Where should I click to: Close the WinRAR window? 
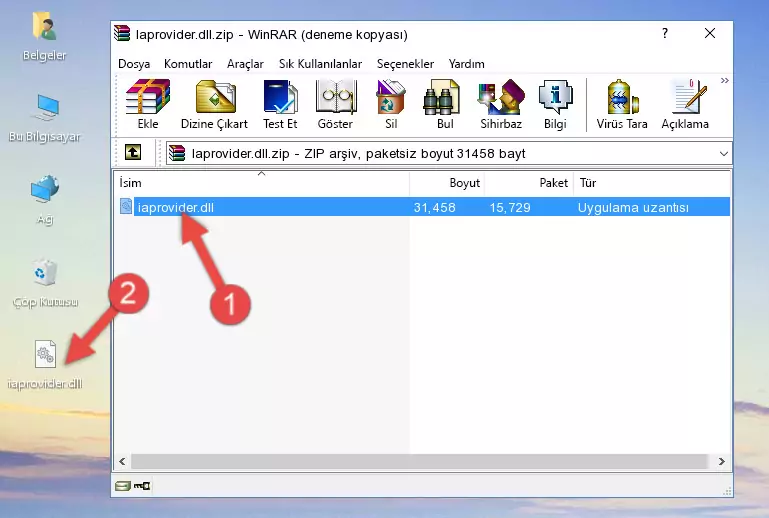(x=710, y=33)
